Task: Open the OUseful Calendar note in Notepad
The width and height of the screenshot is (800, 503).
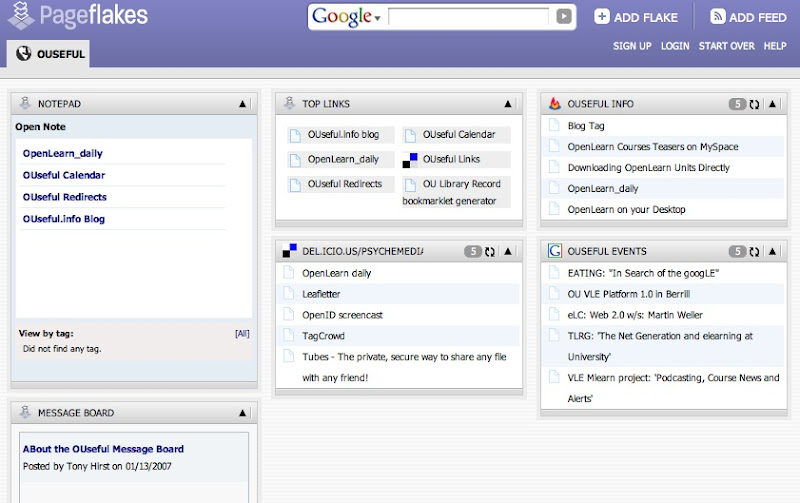Action: (64, 175)
